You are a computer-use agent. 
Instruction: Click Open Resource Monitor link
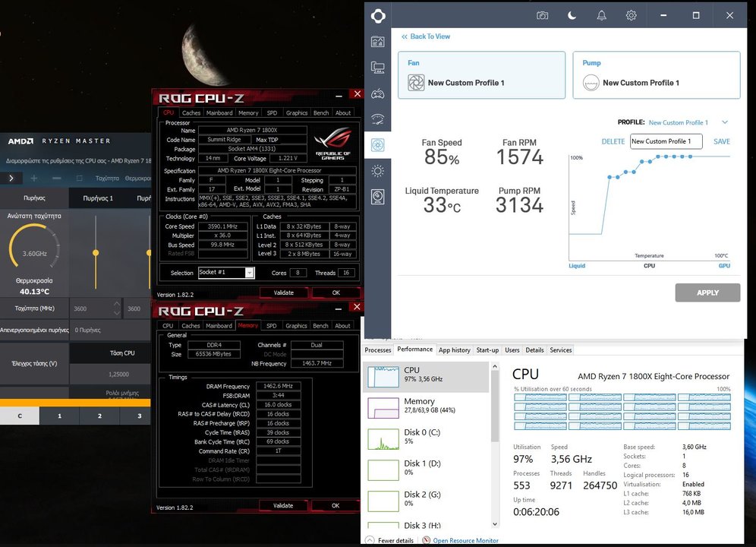coord(466,541)
